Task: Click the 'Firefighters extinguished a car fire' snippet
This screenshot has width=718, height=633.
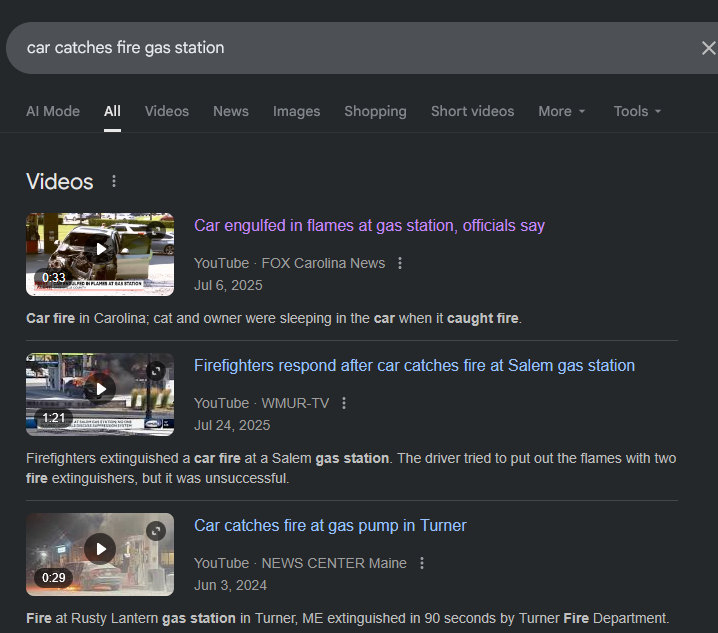Action: tap(351, 468)
